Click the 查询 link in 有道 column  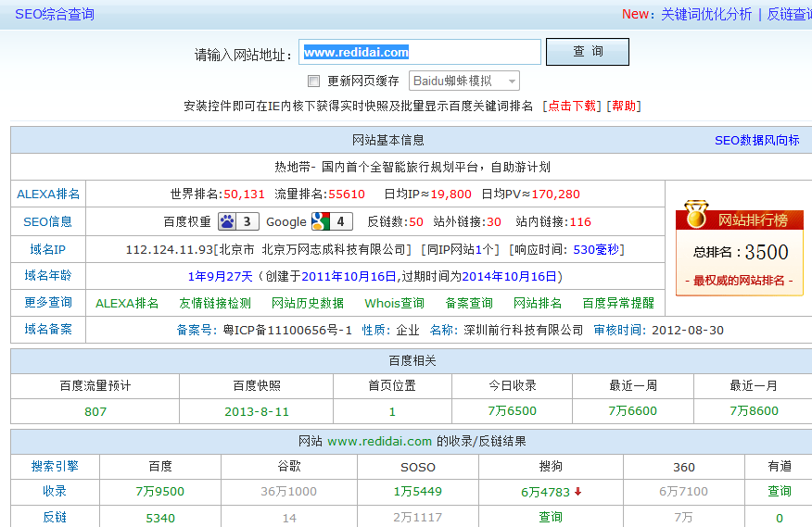click(x=779, y=491)
